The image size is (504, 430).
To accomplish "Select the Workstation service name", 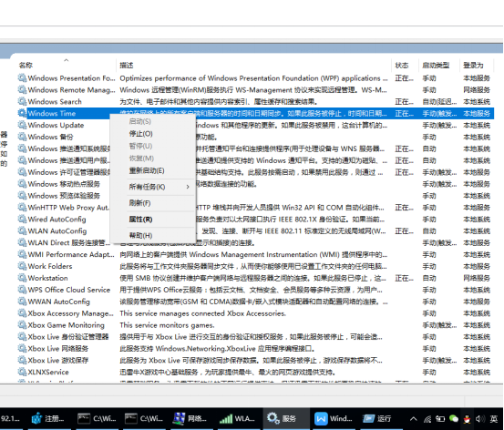I will pyautogui.click(x=48, y=278).
